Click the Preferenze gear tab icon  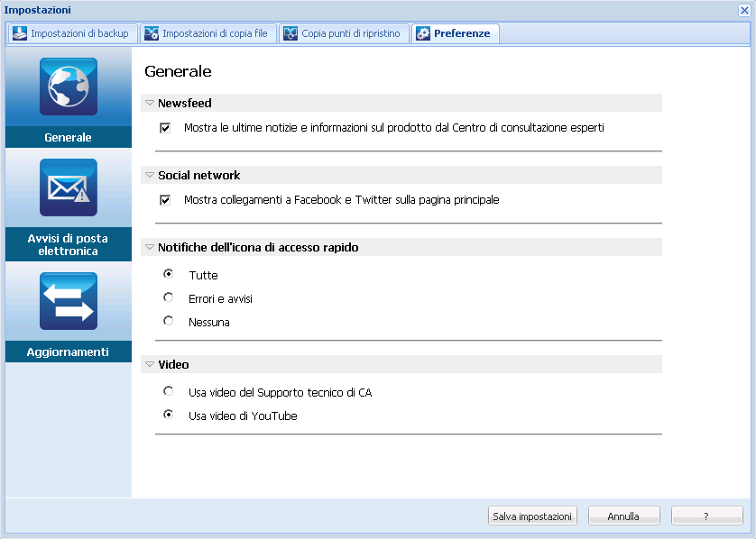[x=423, y=33]
